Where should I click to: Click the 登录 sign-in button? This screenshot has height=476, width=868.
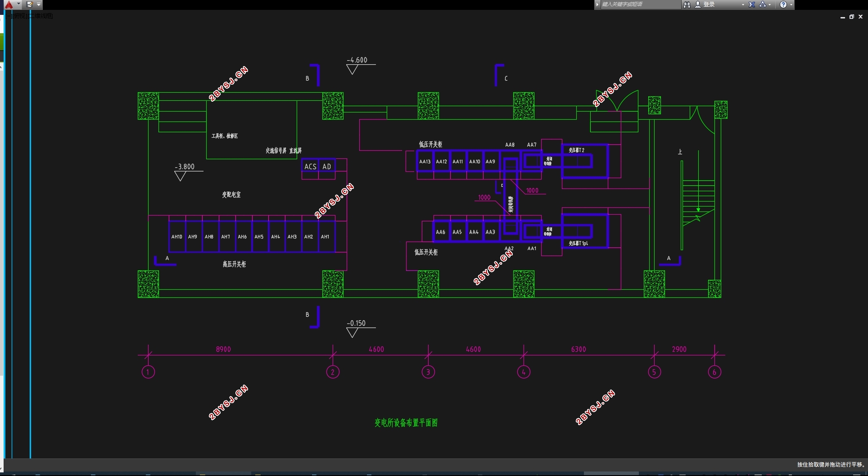709,4
